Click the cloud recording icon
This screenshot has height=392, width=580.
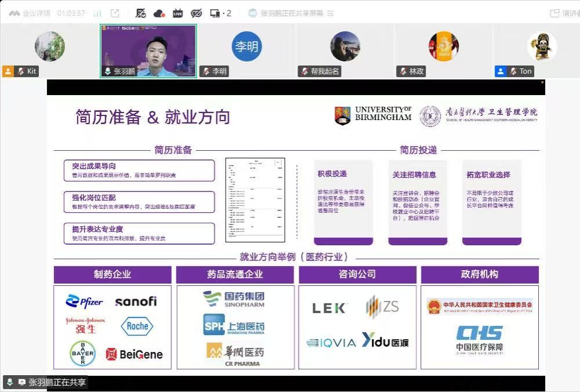(159, 13)
